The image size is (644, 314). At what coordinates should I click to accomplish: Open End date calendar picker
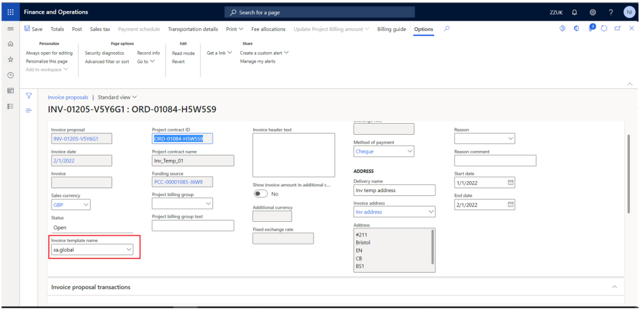pyautogui.click(x=511, y=204)
